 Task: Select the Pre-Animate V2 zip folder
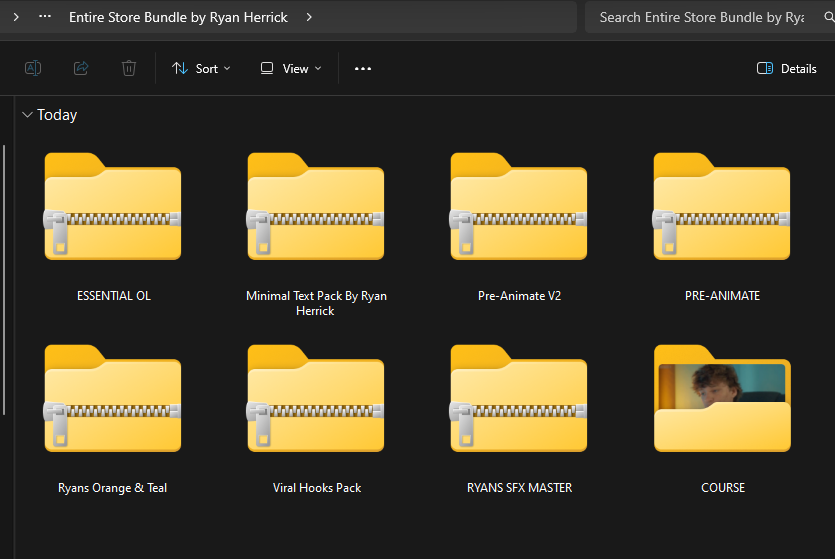tap(518, 207)
